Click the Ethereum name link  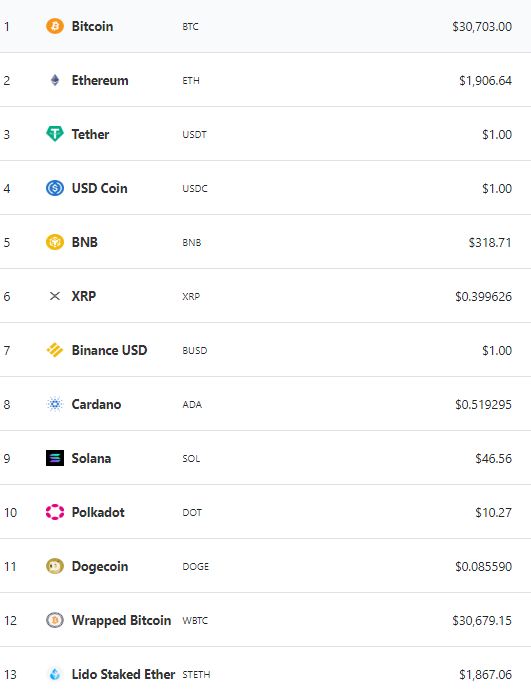tap(100, 80)
